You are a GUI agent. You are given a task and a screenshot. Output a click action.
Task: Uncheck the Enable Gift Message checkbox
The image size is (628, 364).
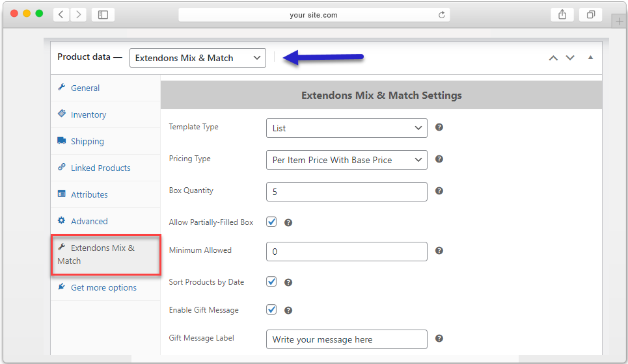[x=271, y=309]
